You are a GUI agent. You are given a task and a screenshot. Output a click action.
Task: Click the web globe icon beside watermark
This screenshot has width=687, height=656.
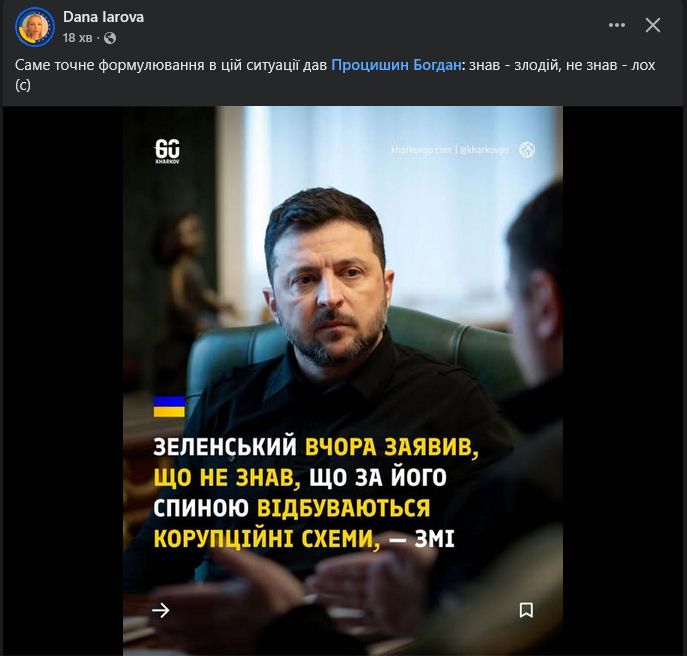(x=527, y=150)
